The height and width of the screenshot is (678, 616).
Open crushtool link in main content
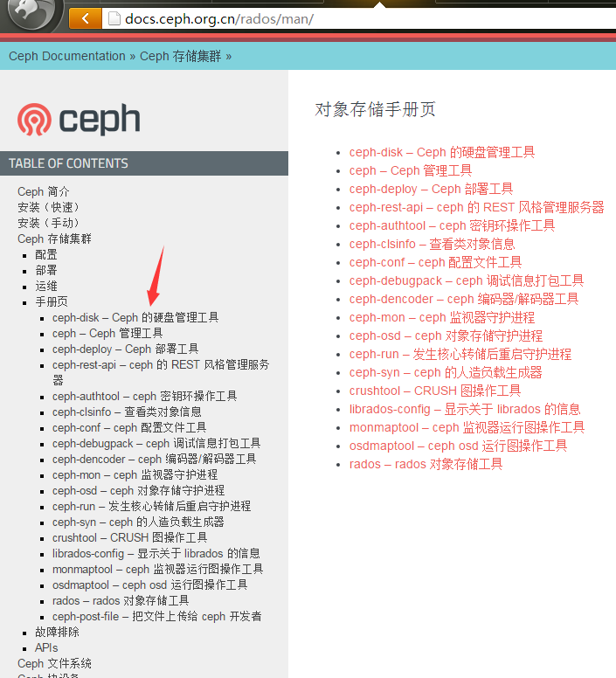[x=434, y=391]
